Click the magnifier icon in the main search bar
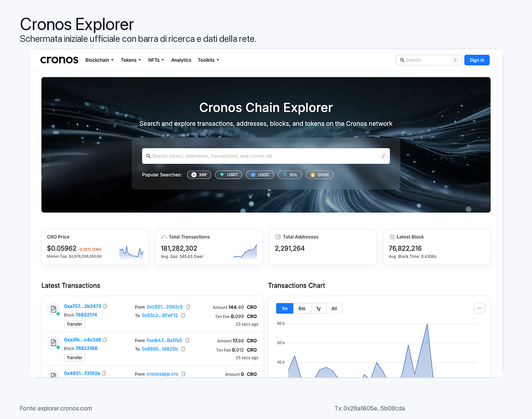 pos(148,156)
